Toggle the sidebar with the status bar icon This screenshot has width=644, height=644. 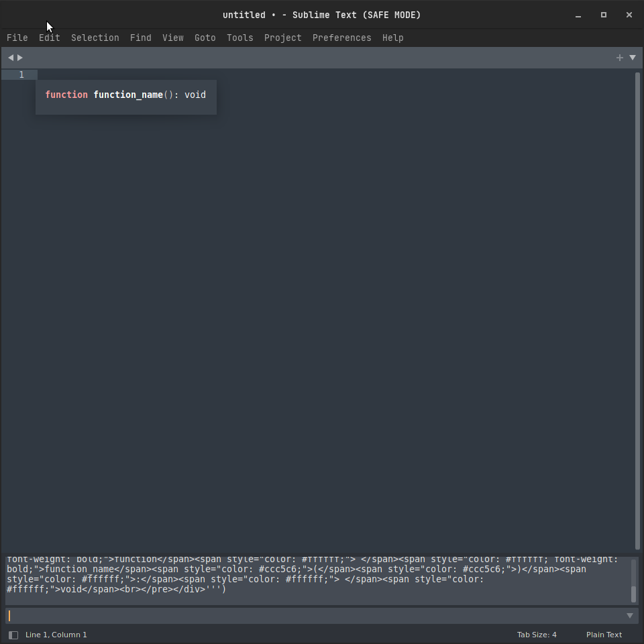click(13, 634)
